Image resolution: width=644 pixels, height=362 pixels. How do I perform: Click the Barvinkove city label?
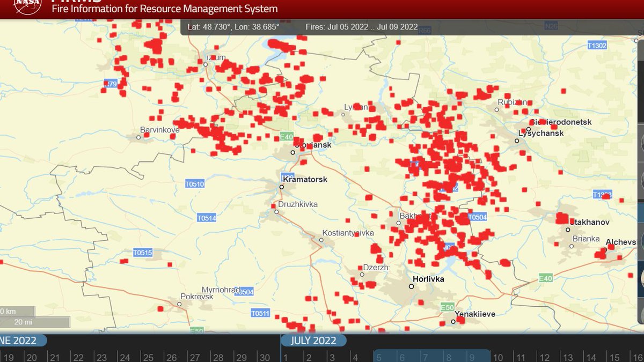pyautogui.click(x=159, y=130)
